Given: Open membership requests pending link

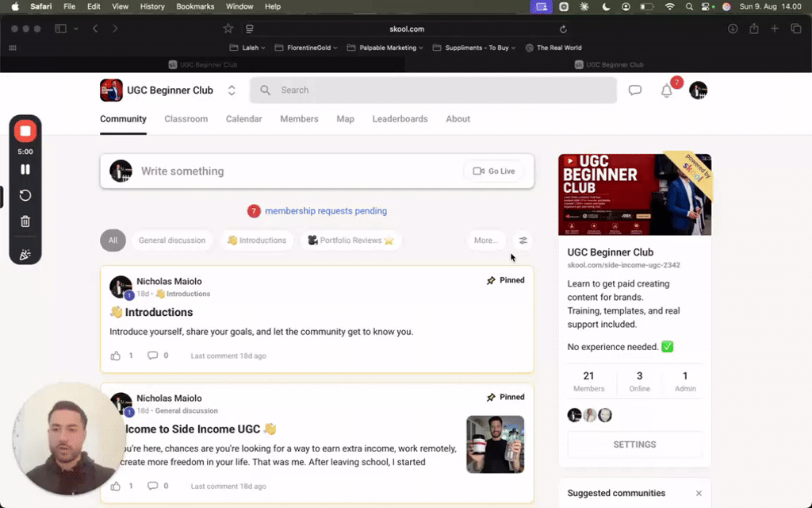Looking at the screenshot, I should click(x=326, y=211).
